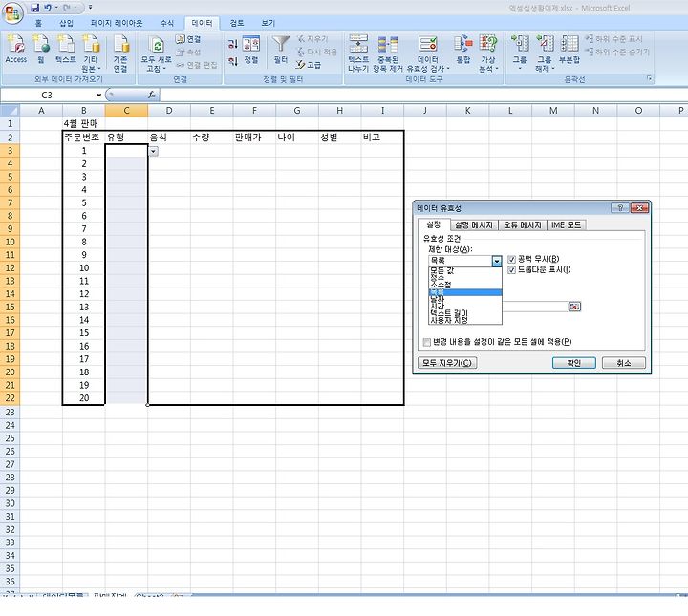Select column header G
Screen dimensions: 688x616
pyautogui.click(x=297, y=111)
